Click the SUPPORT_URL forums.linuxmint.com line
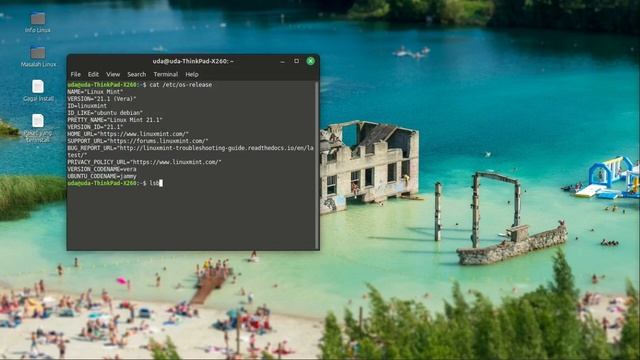Screen dimensions: 640x360 coord(138,141)
